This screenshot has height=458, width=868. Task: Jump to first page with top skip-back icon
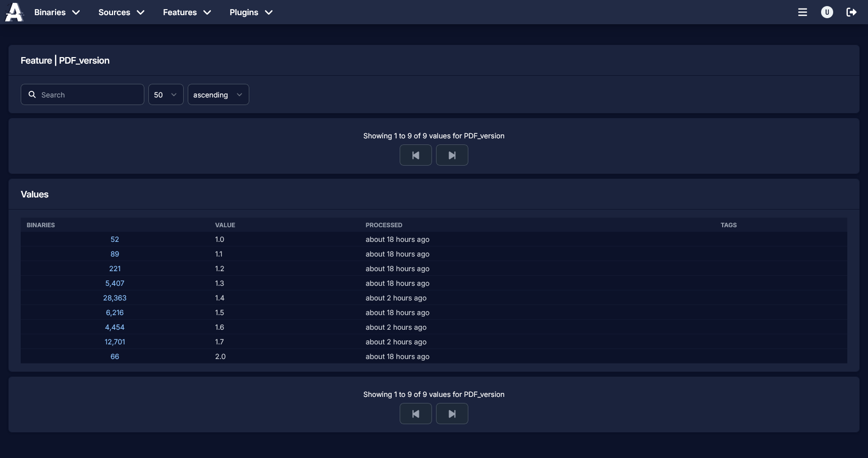coord(415,155)
